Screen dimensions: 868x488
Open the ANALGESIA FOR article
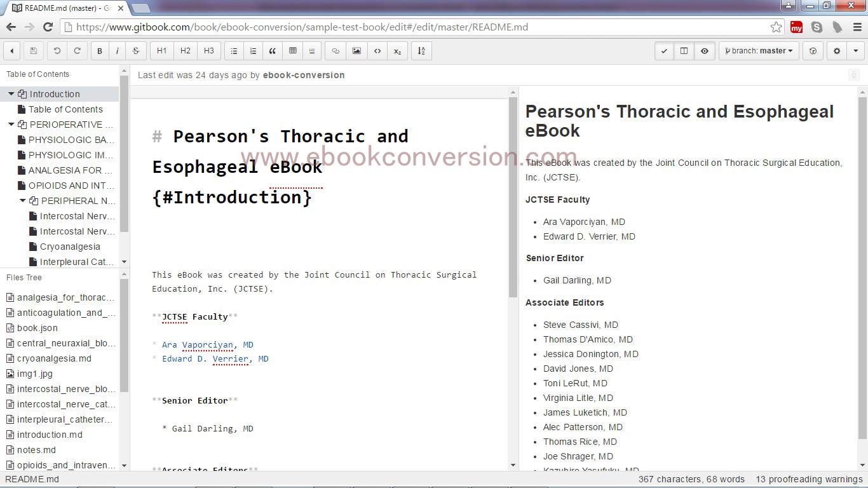[x=70, y=170]
